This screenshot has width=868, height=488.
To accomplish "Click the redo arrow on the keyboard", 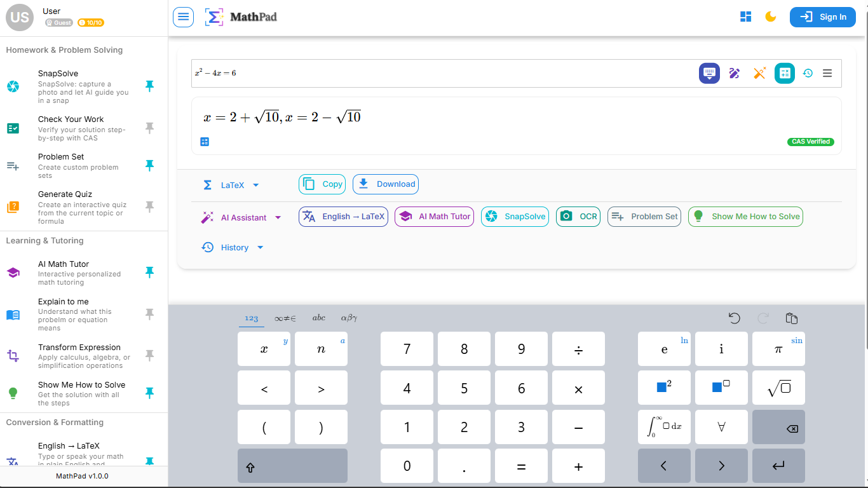I will coord(763,318).
